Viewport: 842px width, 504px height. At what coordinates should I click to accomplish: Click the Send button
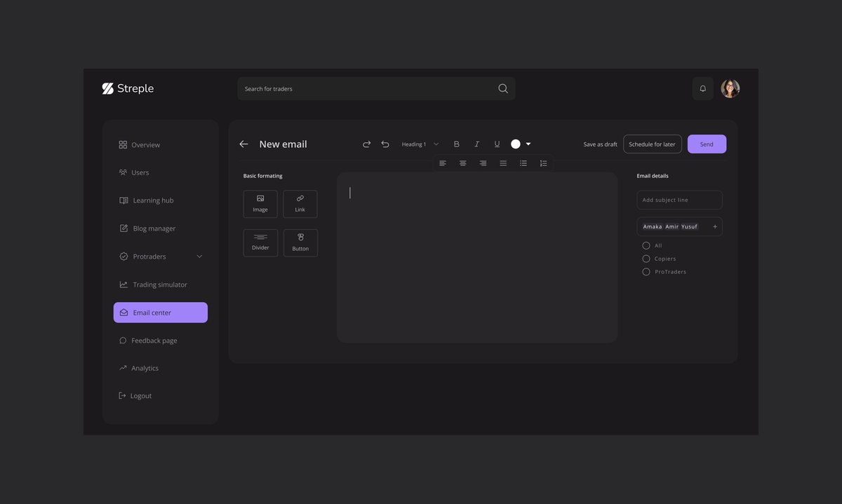pos(707,144)
